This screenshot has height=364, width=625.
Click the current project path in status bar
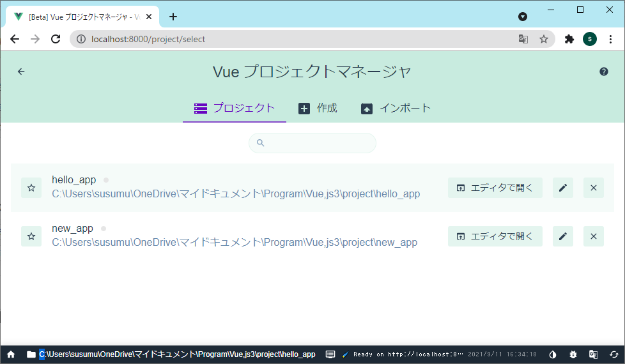[178, 354]
